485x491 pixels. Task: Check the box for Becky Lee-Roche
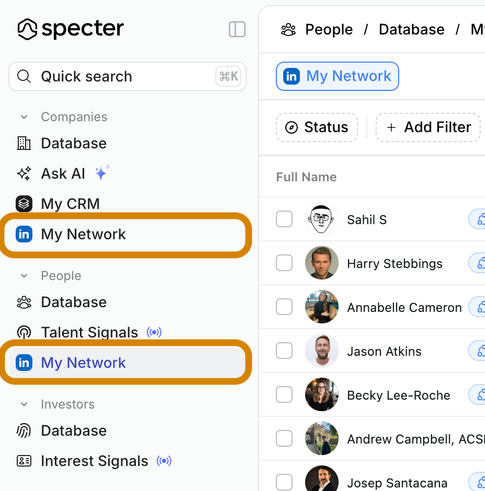[x=284, y=395]
